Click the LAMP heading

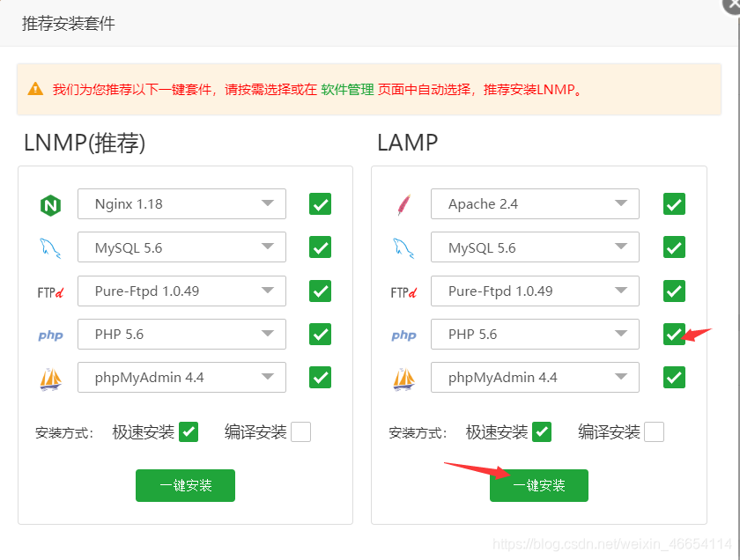pyautogui.click(x=407, y=143)
